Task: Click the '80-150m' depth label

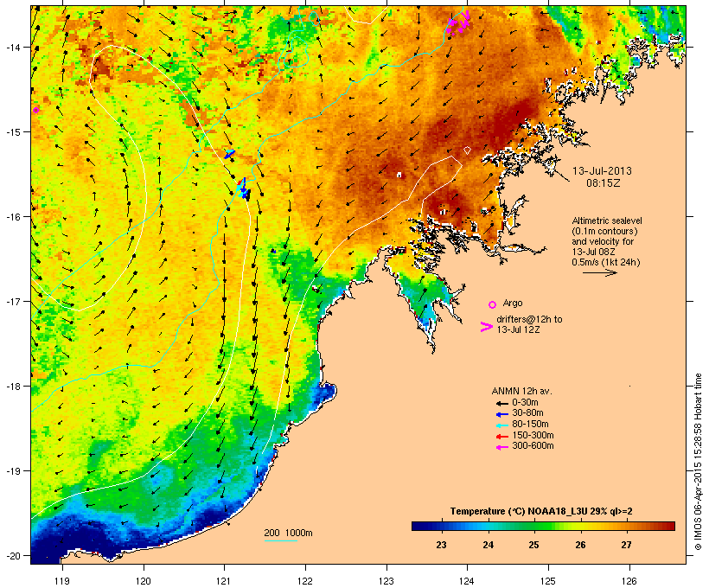Action: click(x=530, y=425)
